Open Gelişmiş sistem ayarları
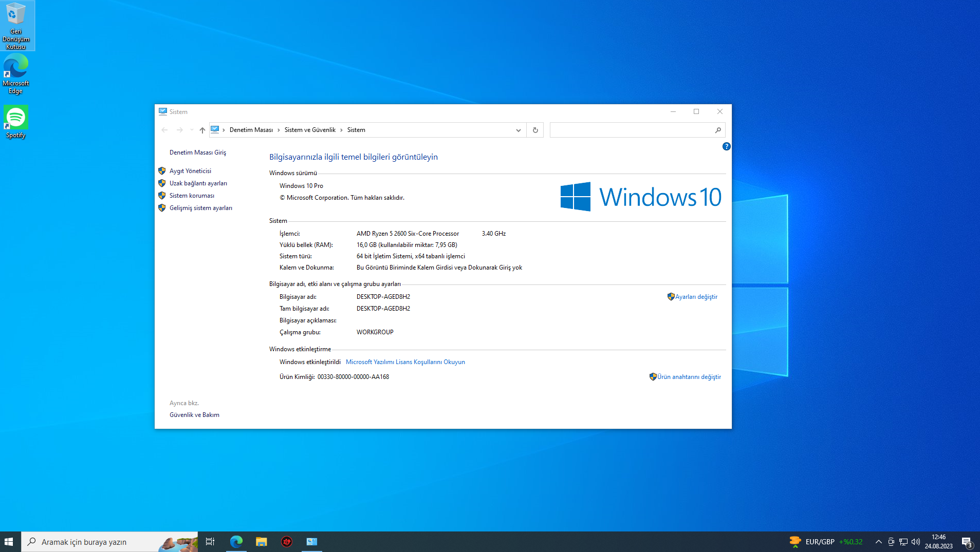980x552 pixels. (201, 208)
